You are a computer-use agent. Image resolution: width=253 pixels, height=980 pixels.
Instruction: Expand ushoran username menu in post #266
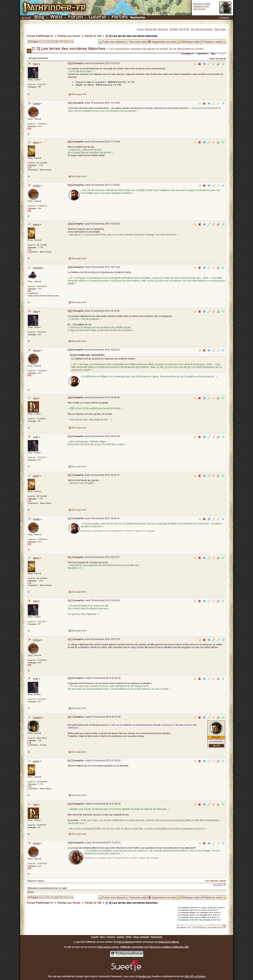coord(38,268)
